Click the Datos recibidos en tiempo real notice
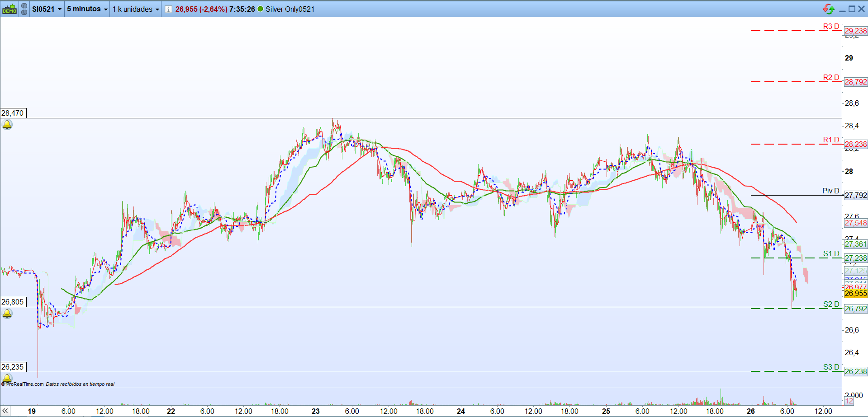 (x=80, y=384)
